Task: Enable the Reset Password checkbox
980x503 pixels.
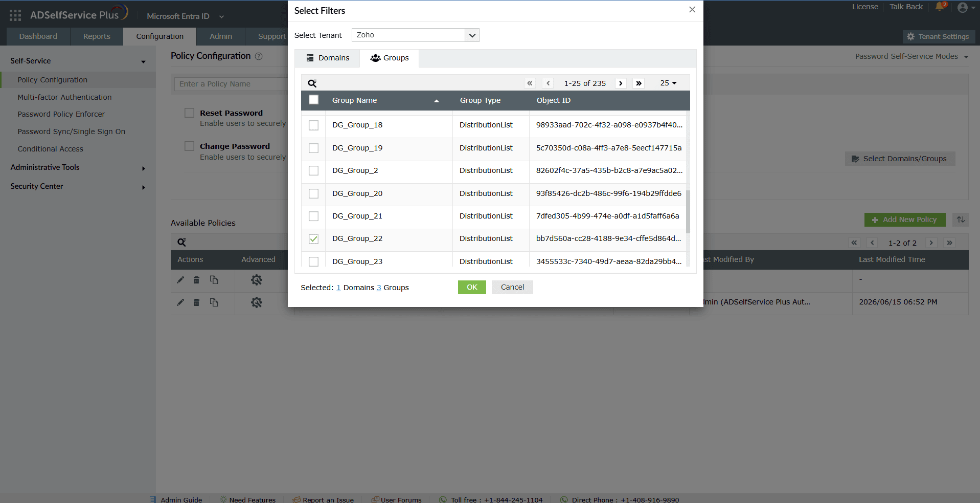Action: [x=189, y=113]
